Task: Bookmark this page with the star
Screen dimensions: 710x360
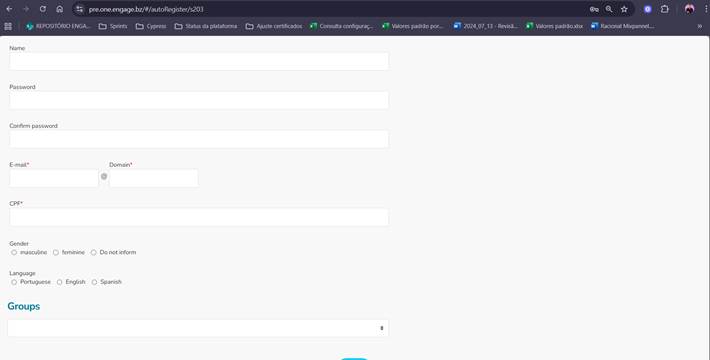Action: click(624, 9)
